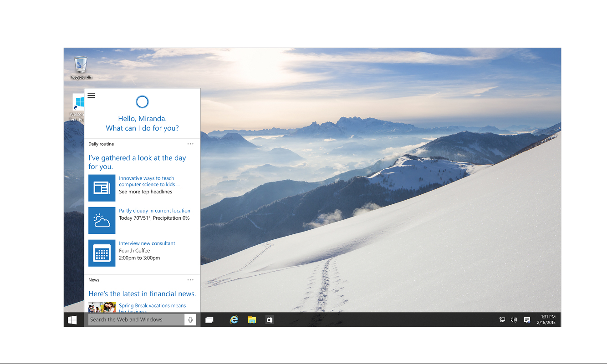The image size is (607, 364).
Task: Open the Store app from taskbar
Action: [x=270, y=320]
